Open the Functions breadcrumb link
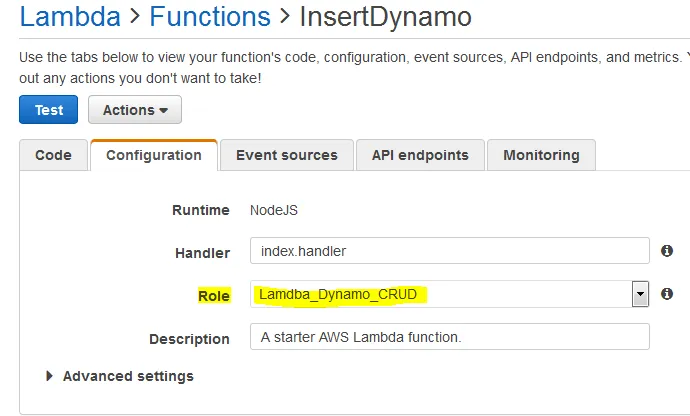 tap(210, 17)
